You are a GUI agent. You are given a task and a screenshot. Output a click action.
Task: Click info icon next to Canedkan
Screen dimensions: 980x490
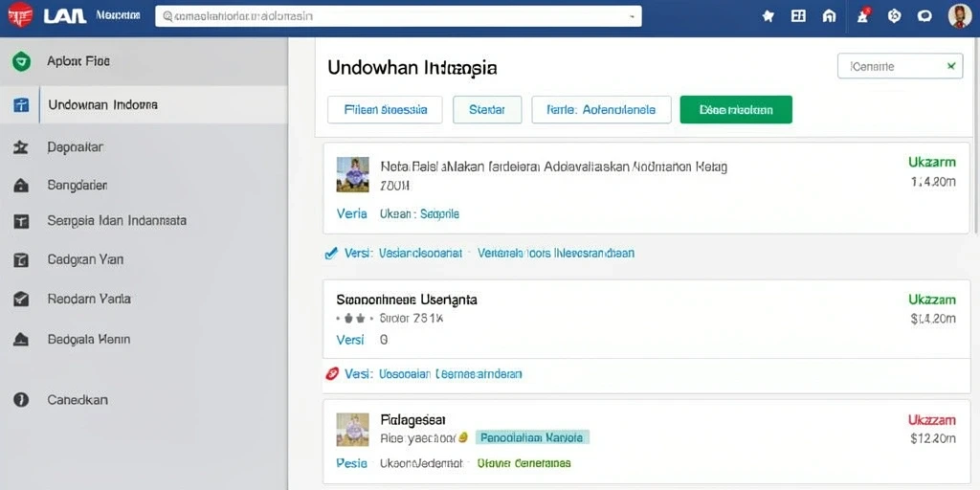(21, 400)
